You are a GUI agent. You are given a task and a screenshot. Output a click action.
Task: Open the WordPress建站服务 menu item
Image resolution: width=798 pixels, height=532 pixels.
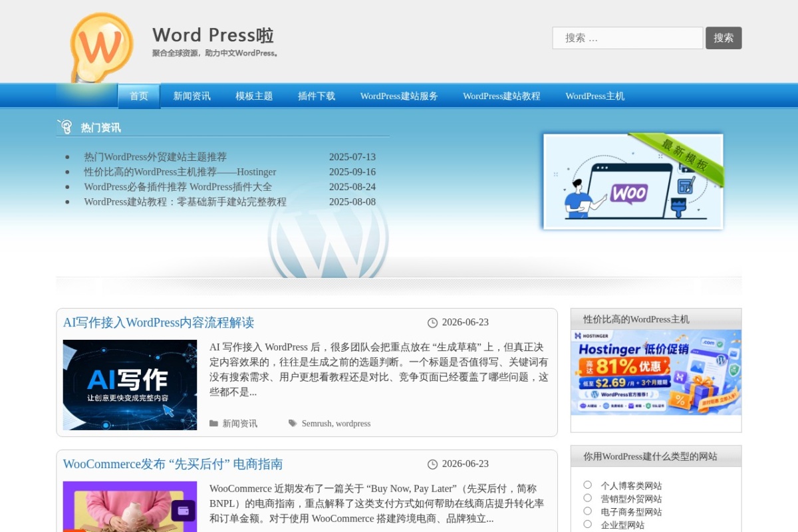(399, 96)
